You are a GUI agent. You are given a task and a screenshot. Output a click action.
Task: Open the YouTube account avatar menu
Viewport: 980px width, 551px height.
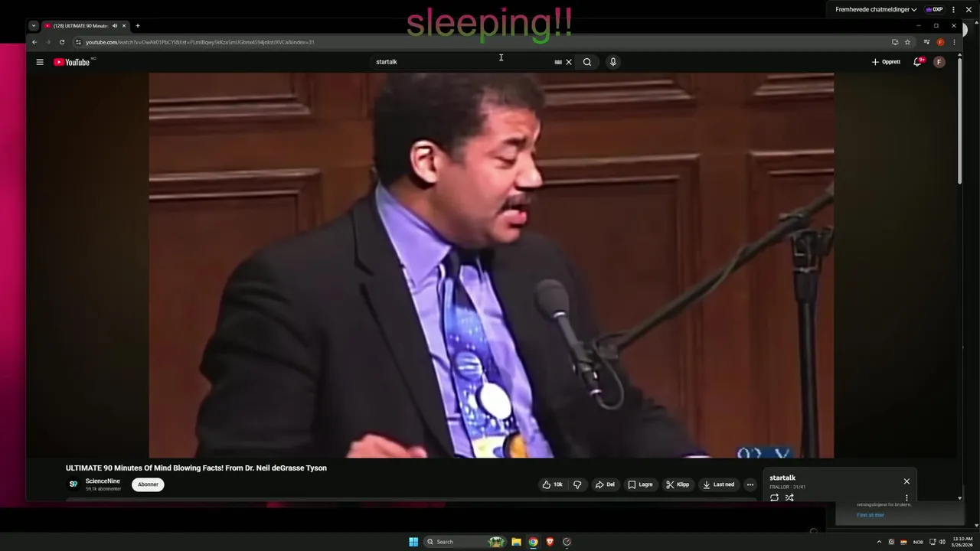click(939, 62)
